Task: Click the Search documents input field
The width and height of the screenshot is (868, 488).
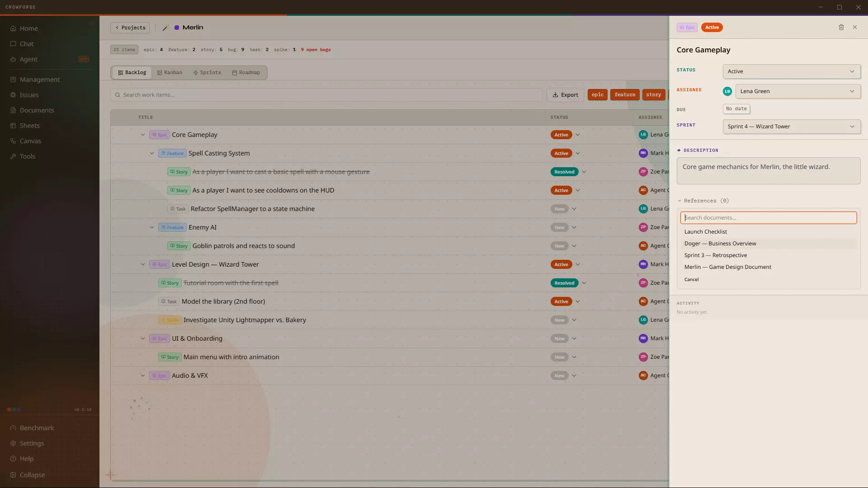Action: point(769,218)
